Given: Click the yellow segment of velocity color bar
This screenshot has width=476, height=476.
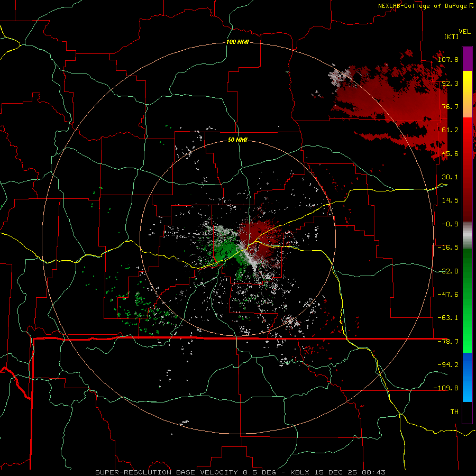Looking at the screenshot, I should (x=467, y=94).
